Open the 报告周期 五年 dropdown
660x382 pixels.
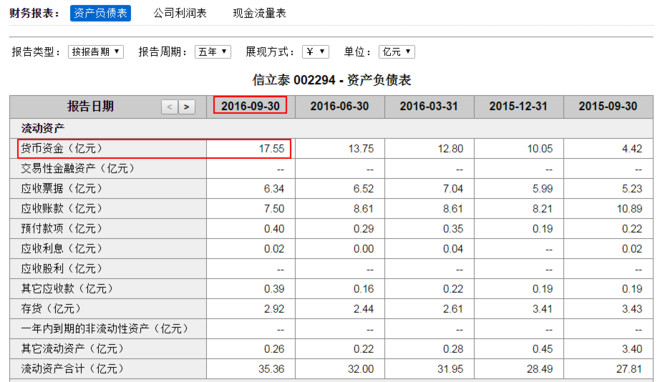(x=213, y=52)
